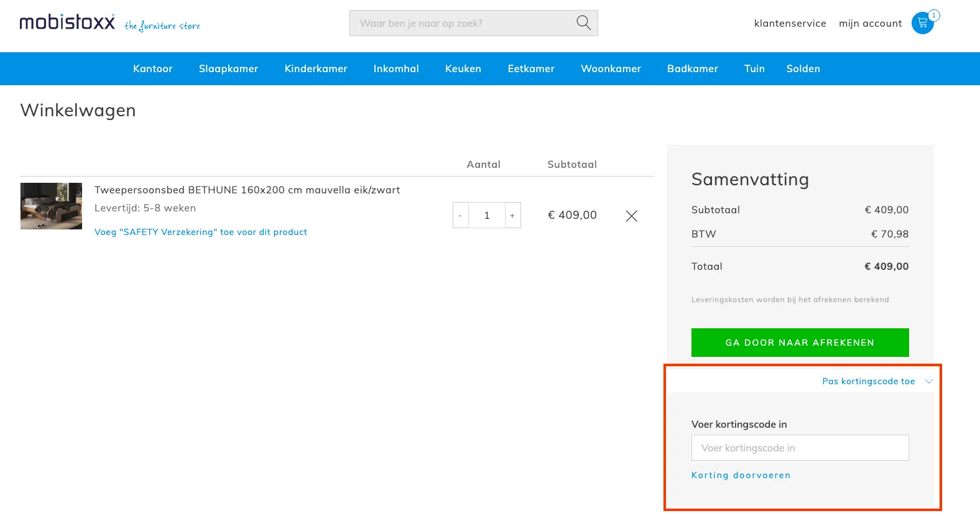Open the Tuin category
The height and width of the screenshot is (526, 980).
(x=754, y=68)
